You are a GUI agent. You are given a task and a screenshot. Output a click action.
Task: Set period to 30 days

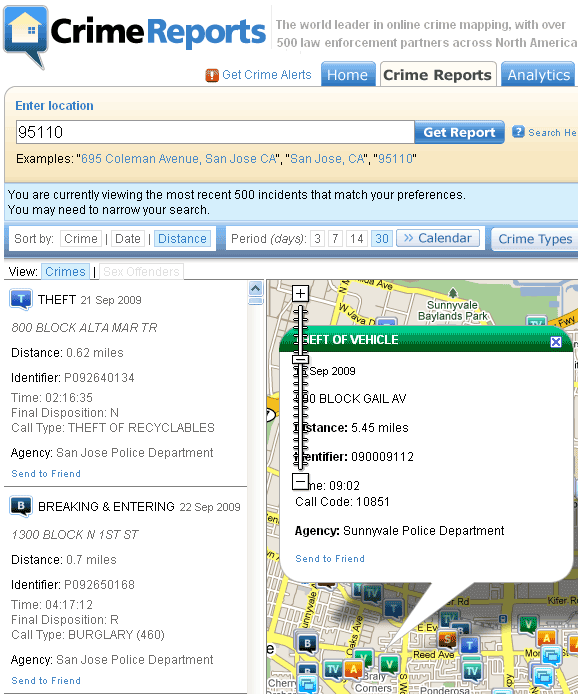click(x=381, y=239)
